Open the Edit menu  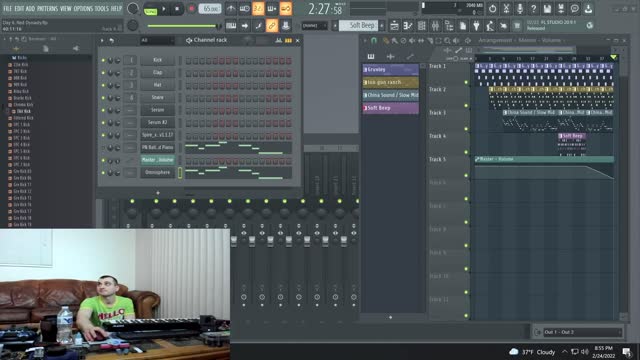click(19, 8)
